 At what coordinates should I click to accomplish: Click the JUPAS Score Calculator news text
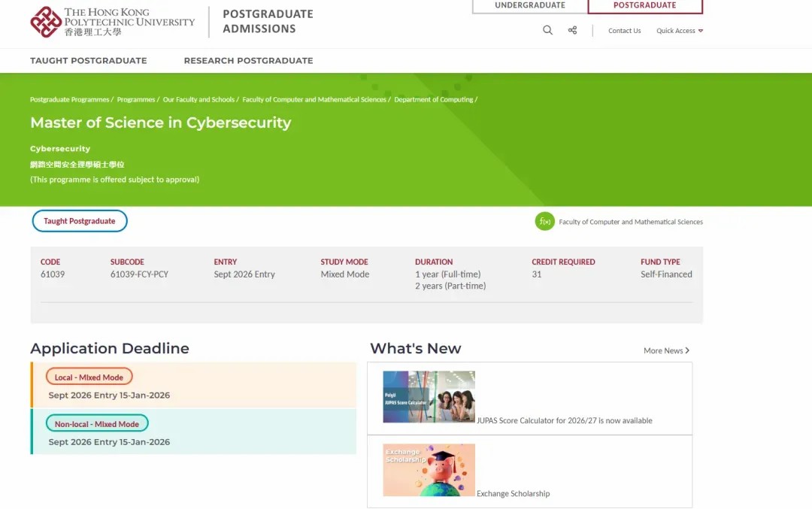tap(564, 420)
